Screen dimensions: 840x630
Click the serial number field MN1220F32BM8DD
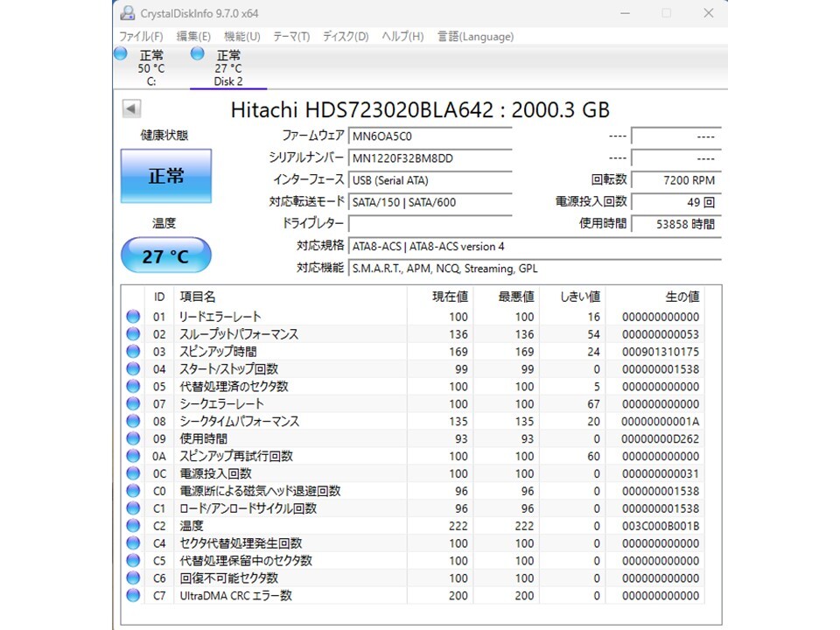(x=430, y=158)
